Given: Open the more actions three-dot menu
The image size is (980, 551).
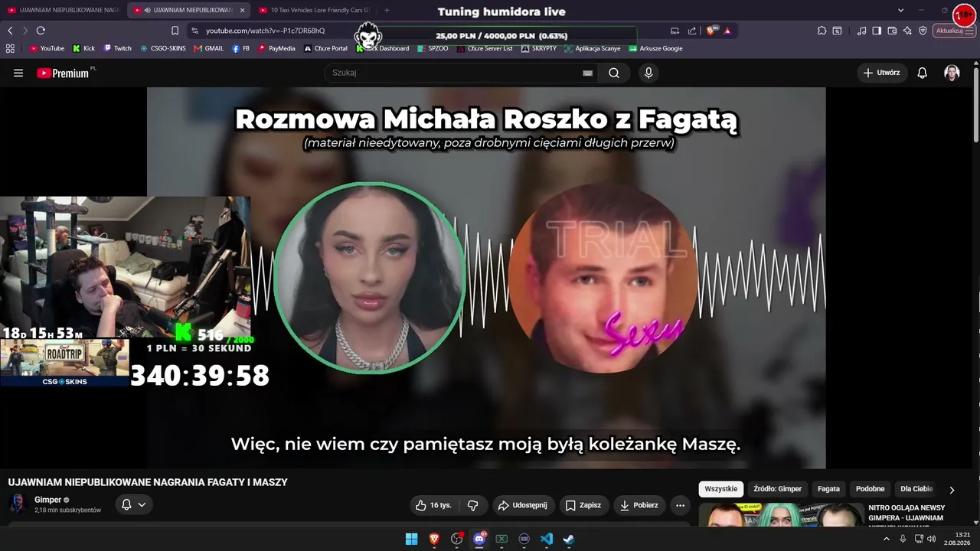Looking at the screenshot, I should pyautogui.click(x=681, y=505).
